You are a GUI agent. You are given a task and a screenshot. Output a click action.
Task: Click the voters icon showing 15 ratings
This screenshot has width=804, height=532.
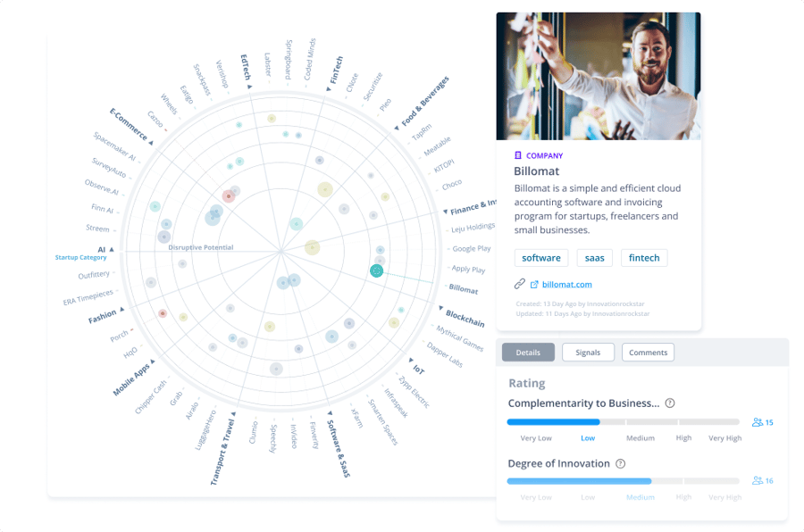pos(758,422)
